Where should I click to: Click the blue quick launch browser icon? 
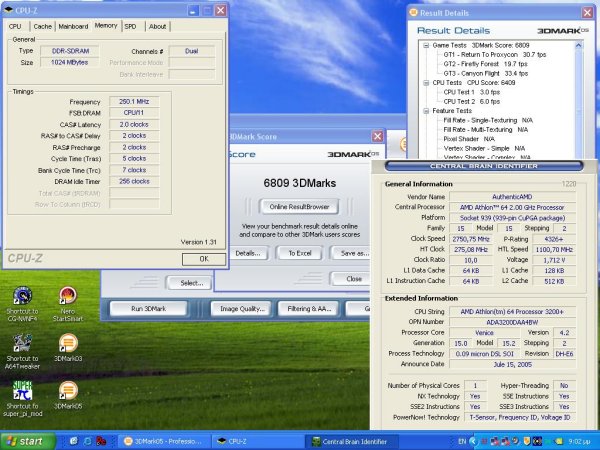coord(88,441)
